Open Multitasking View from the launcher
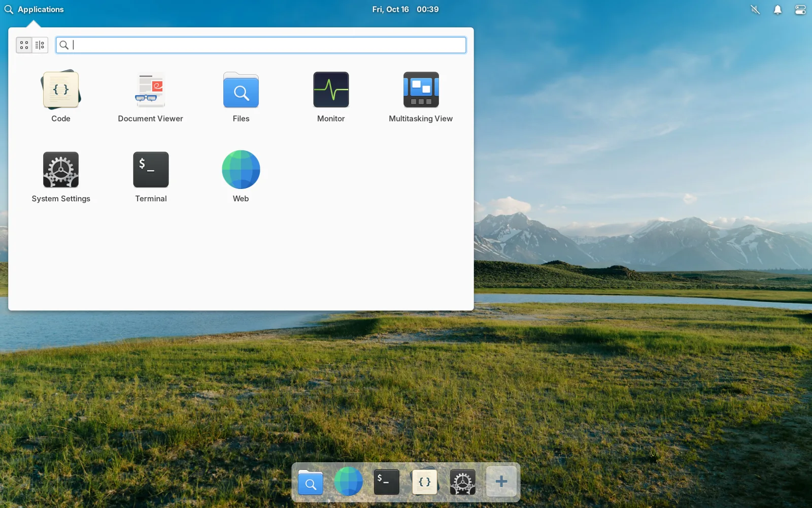 (x=421, y=97)
